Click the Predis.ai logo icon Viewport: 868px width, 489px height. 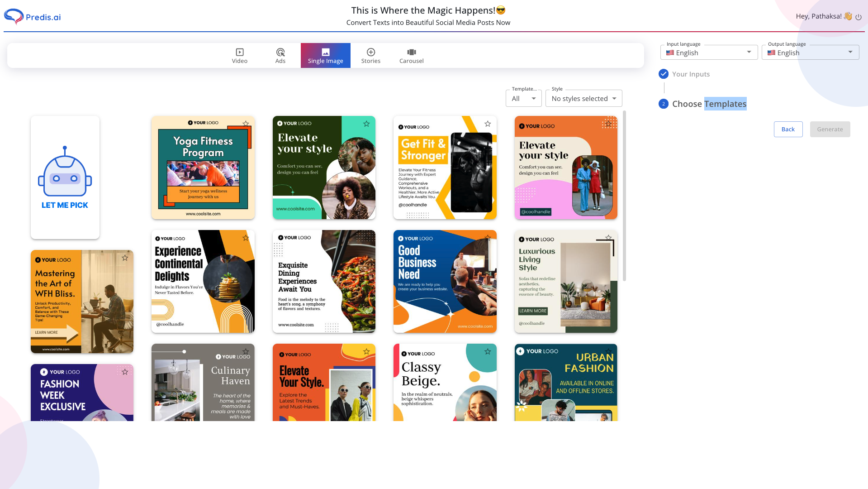(x=14, y=17)
